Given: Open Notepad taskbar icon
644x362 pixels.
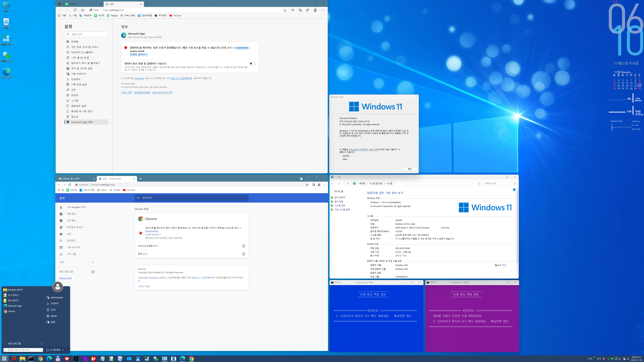Looking at the screenshot, I should (x=102, y=358).
